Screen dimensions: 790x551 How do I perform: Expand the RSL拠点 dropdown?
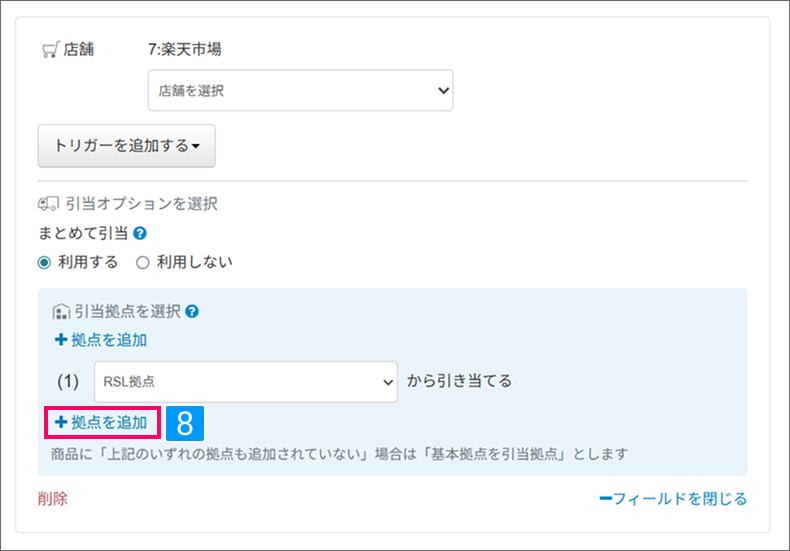point(246,382)
